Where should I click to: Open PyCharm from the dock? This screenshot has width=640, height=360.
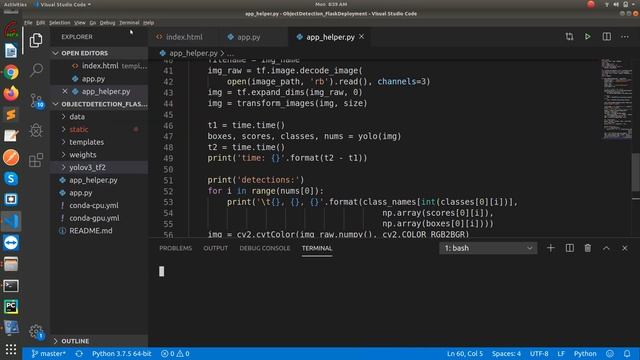11,307
